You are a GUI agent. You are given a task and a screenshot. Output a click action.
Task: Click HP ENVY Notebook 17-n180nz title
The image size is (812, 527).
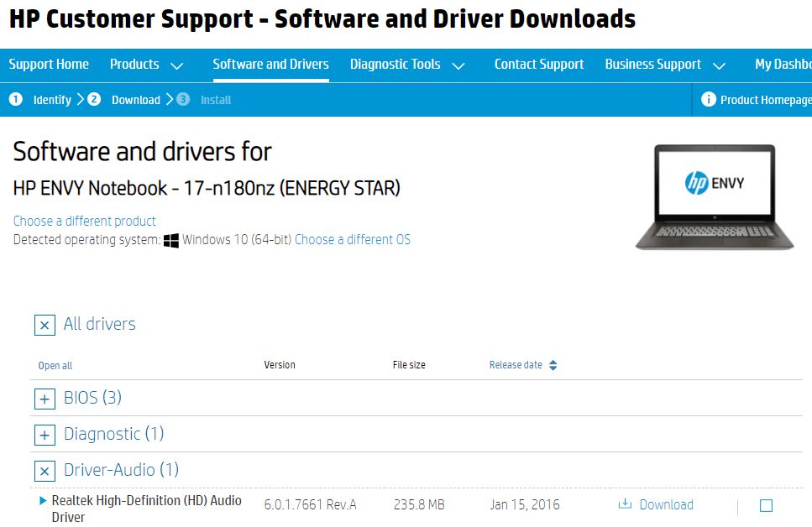tap(207, 188)
